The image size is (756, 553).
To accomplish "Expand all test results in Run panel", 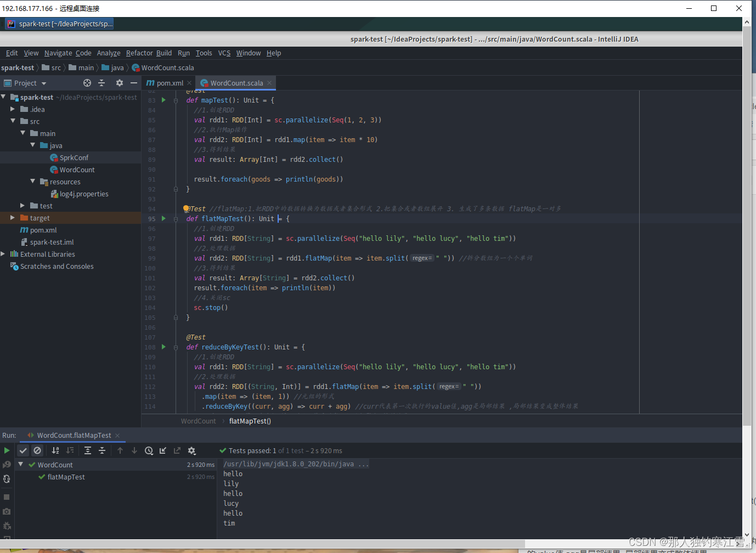I will coord(88,450).
